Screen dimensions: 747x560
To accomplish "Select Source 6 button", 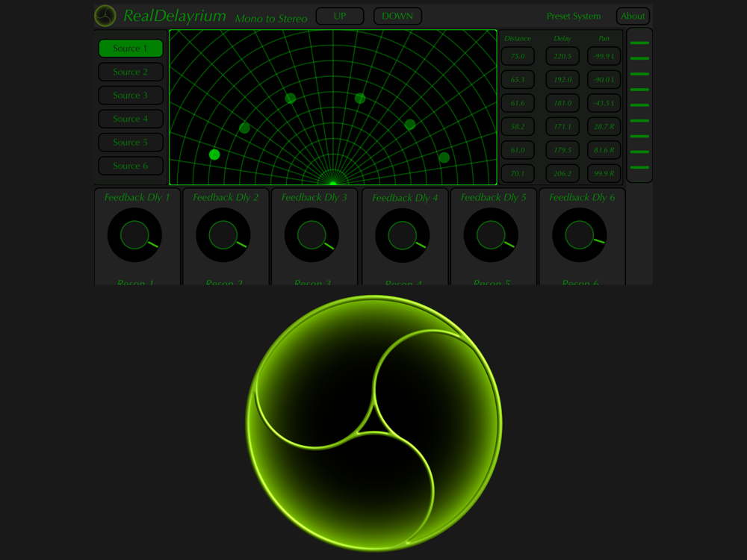I will [x=131, y=166].
